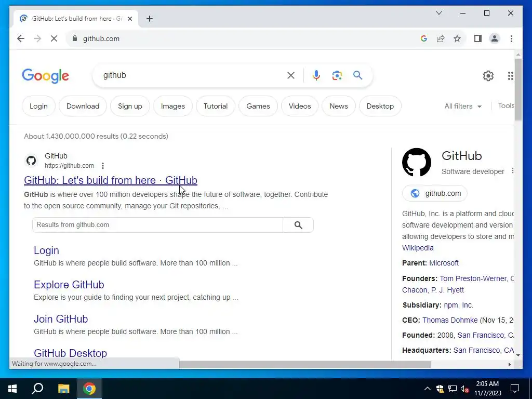Open File Explorer from taskbar

pyautogui.click(x=63, y=389)
